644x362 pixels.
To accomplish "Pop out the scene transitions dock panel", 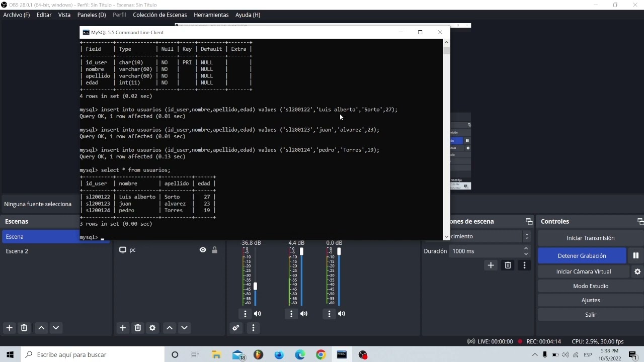I will point(529,221).
